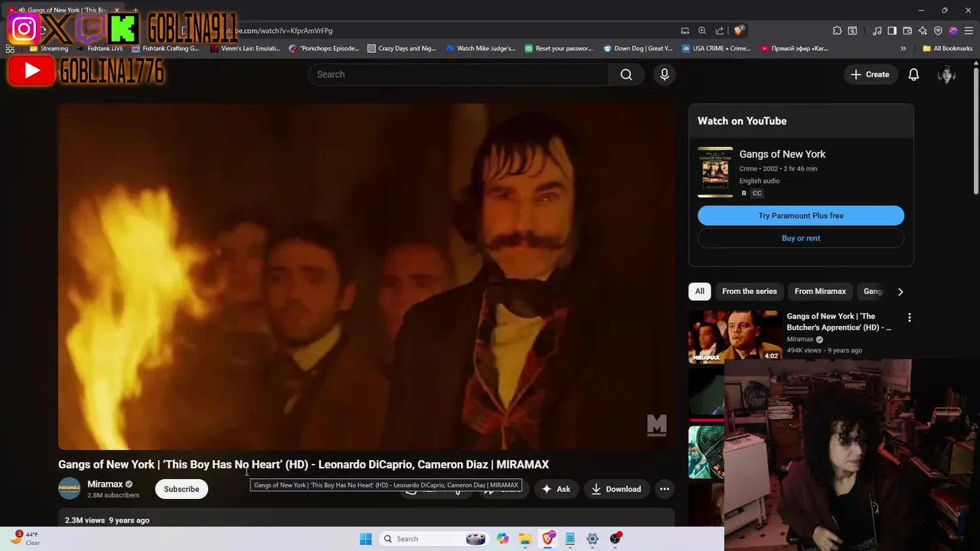The image size is (980, 551).
Task: Select the From Miramax chip
Action: pyautogui.click(x=820, y=292)
